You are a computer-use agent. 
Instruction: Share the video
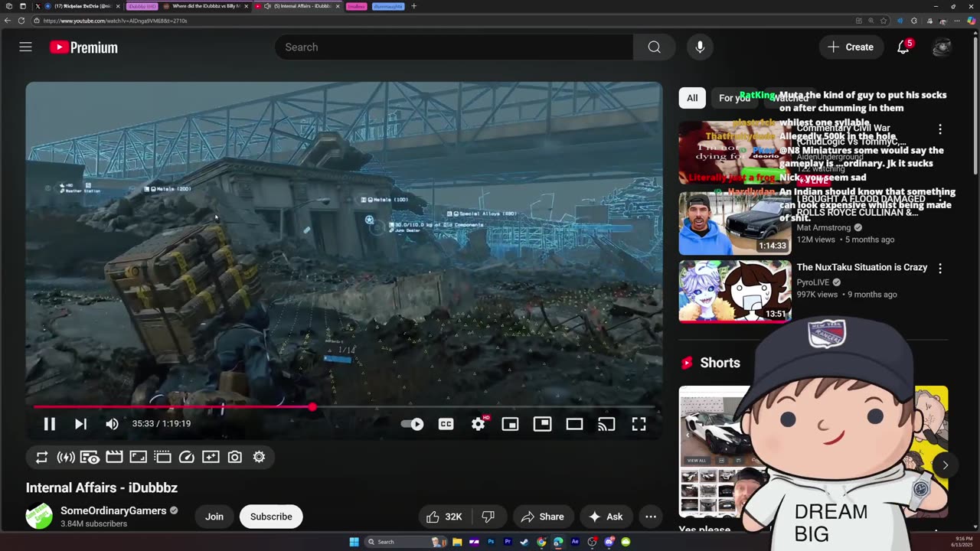(x=542, y=517)
